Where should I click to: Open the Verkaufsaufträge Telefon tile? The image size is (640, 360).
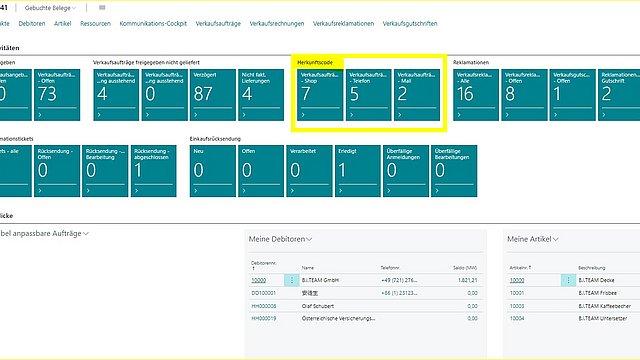tap(369, 95)
